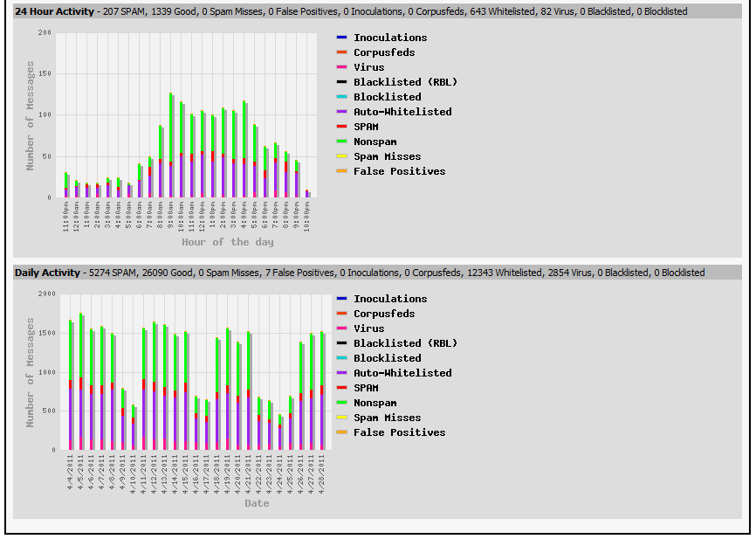Screen dimensions: 756x539
Task: Click the Virus swatch in Daily Activity legend
Action: coord(341,328)
